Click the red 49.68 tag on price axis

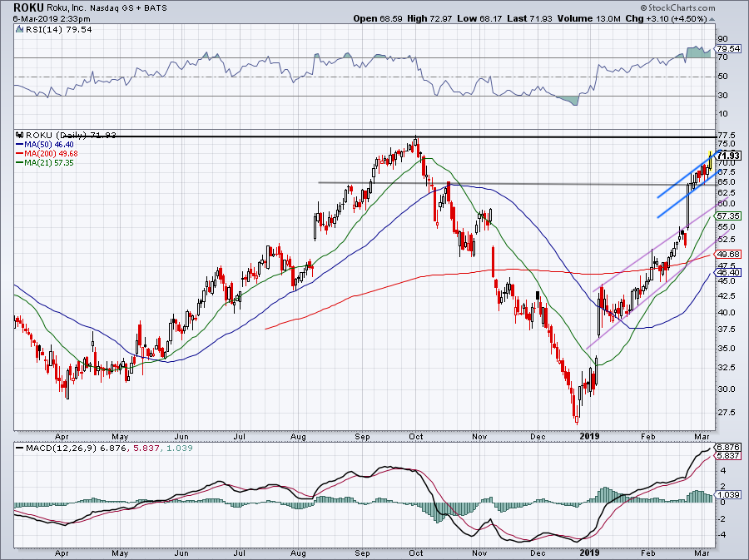[728, 255]
